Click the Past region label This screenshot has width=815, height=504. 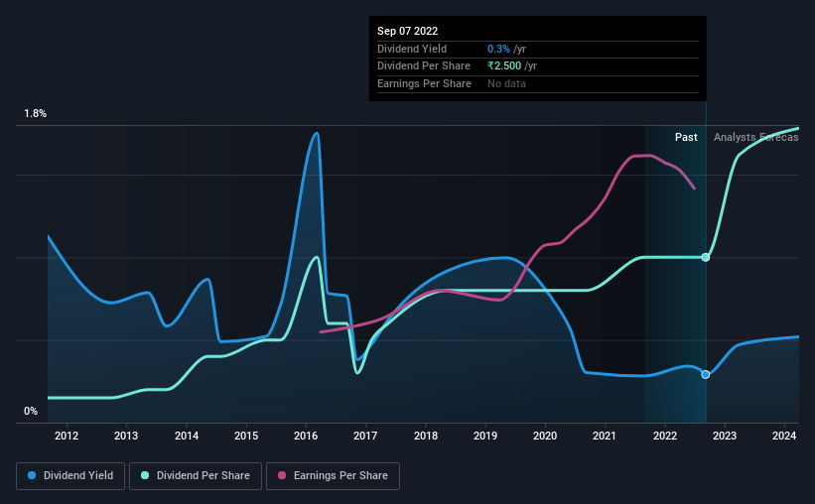tap(686, 137)
